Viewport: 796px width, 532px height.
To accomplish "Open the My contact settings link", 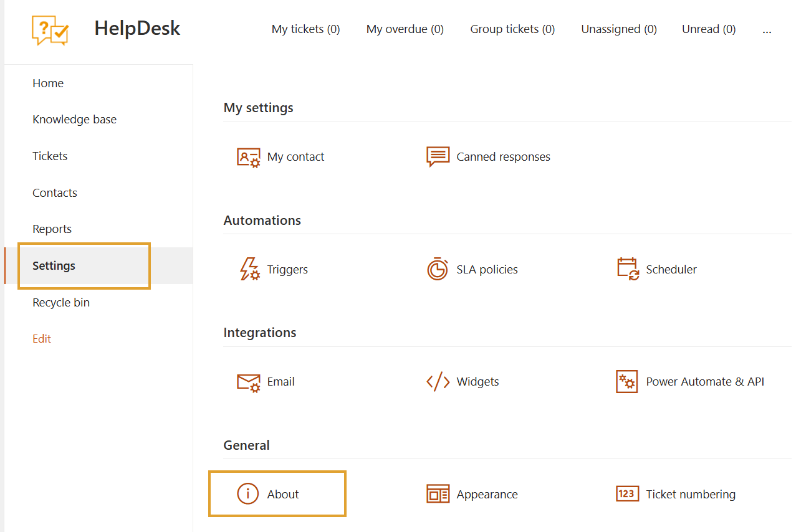I will coord(295,157).
